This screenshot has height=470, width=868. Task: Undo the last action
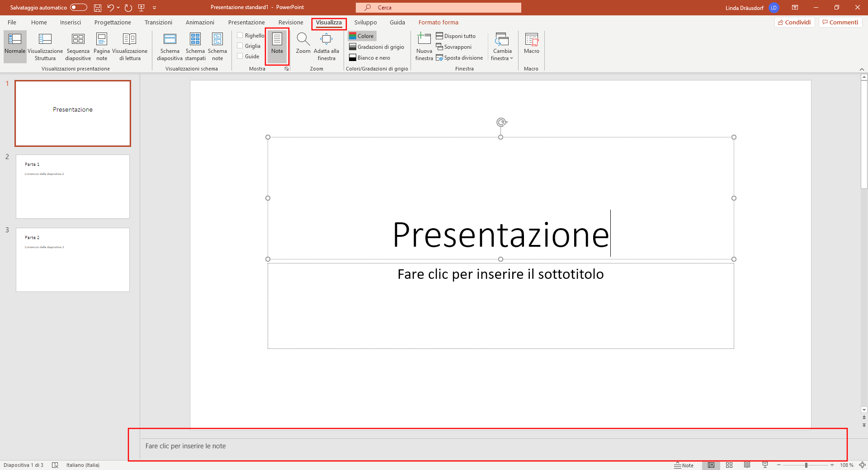point(110,8)
